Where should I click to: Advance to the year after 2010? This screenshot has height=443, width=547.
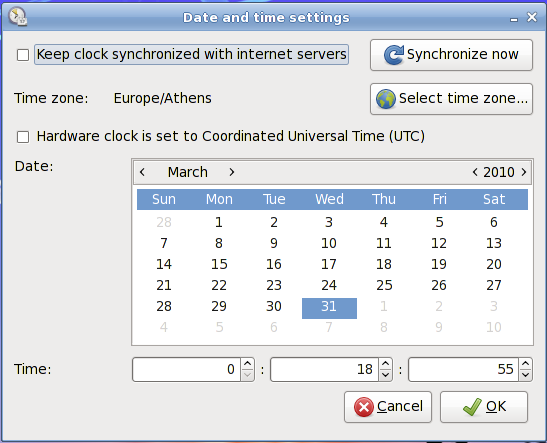coord(524,172)
